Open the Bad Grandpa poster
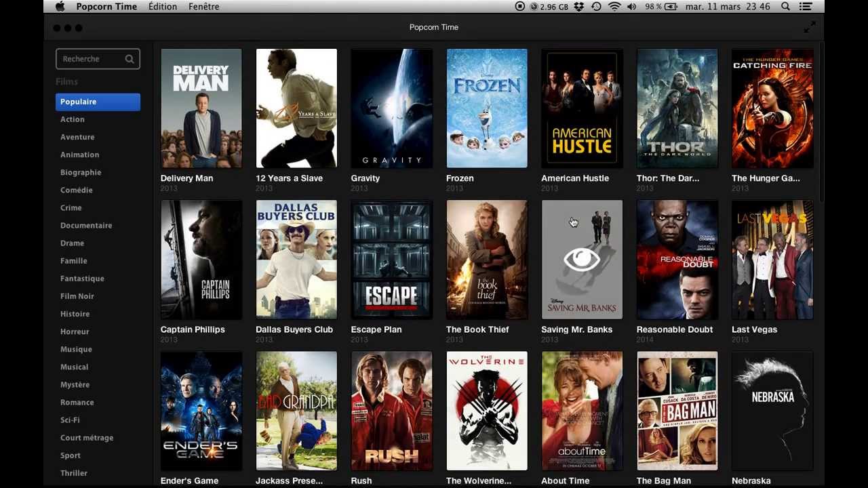Viewport: 868px width, 488px height. 296,411
